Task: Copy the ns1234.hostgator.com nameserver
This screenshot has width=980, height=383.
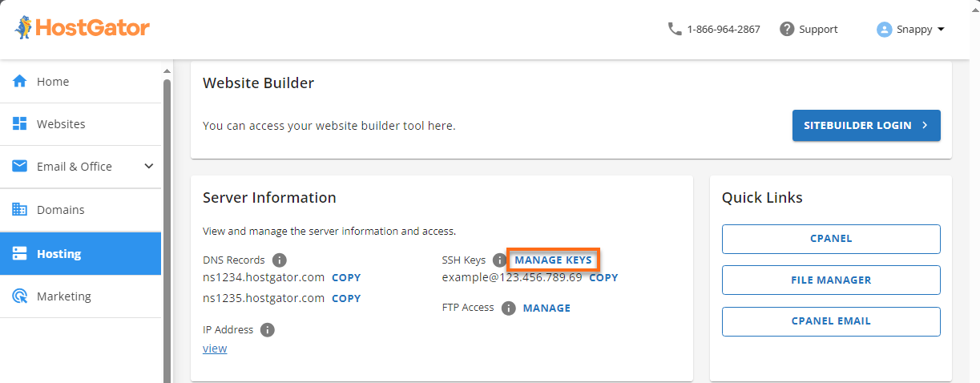Action: 346,278
